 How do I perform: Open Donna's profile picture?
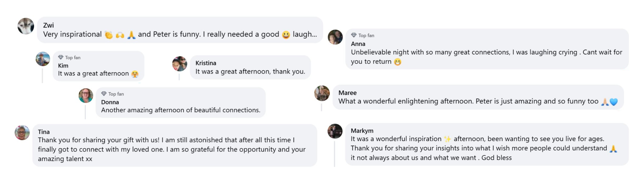(86, 96)
